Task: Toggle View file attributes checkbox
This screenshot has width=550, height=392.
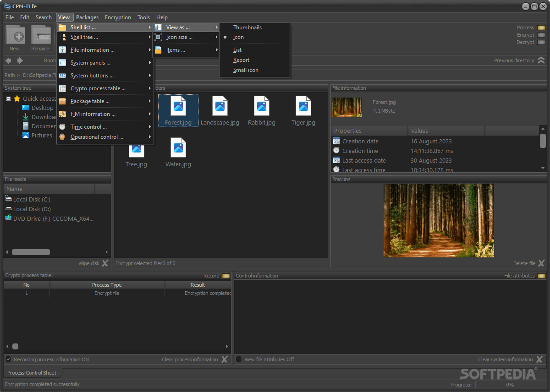Action: tap(238, 359)
